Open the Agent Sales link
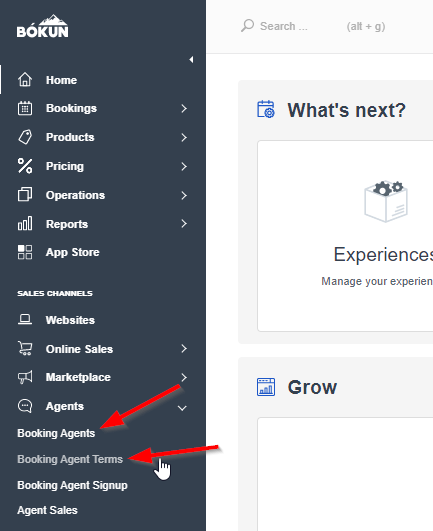Viewport: 433px width, 531px height. (x=47, y=510)
